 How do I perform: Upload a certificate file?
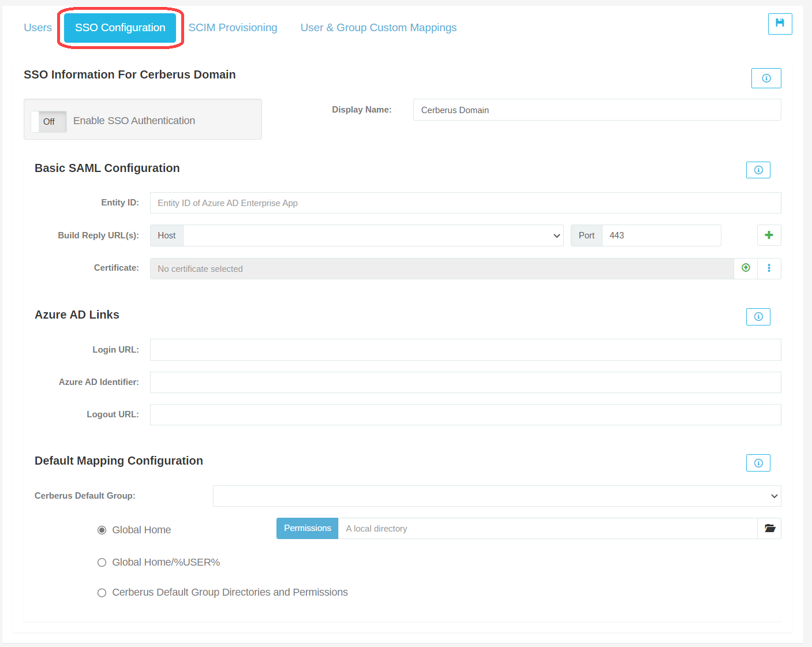click(x=745, y=268)
